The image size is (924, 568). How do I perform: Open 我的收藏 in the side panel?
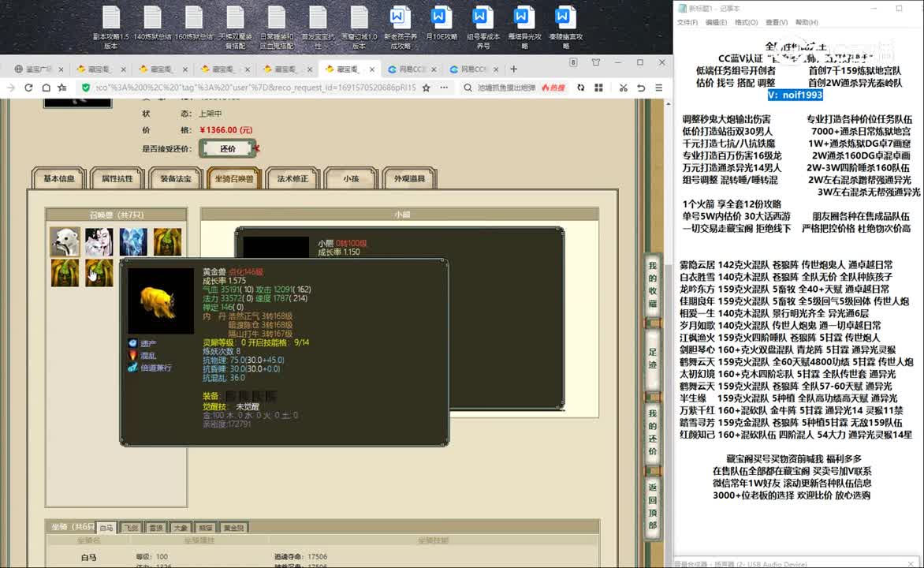click(652, 286)
